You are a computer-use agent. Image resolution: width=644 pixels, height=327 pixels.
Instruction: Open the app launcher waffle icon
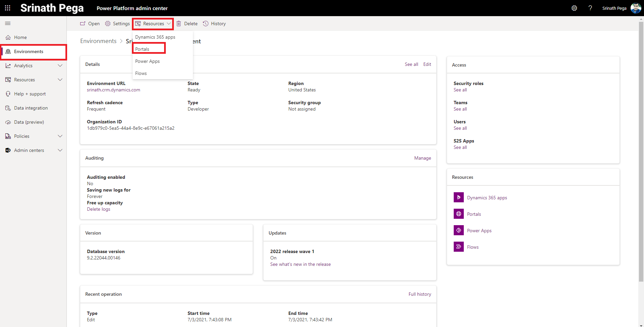pyautogui.click(x=8, y=8)
